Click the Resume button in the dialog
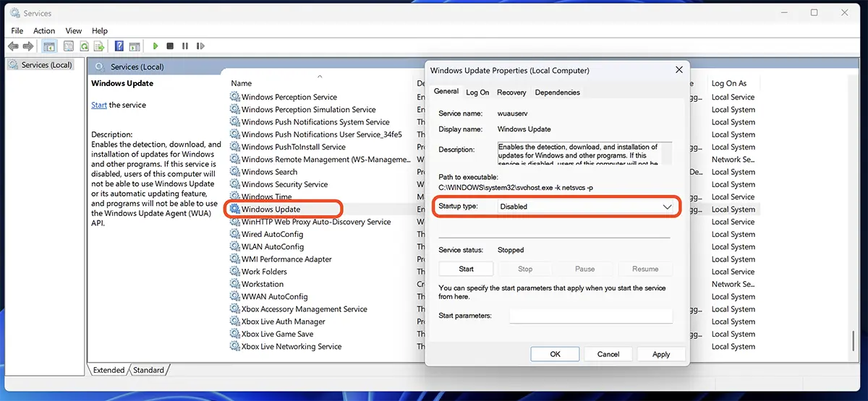Viewport: 868px width, 401px height. [x=645, y=269]
